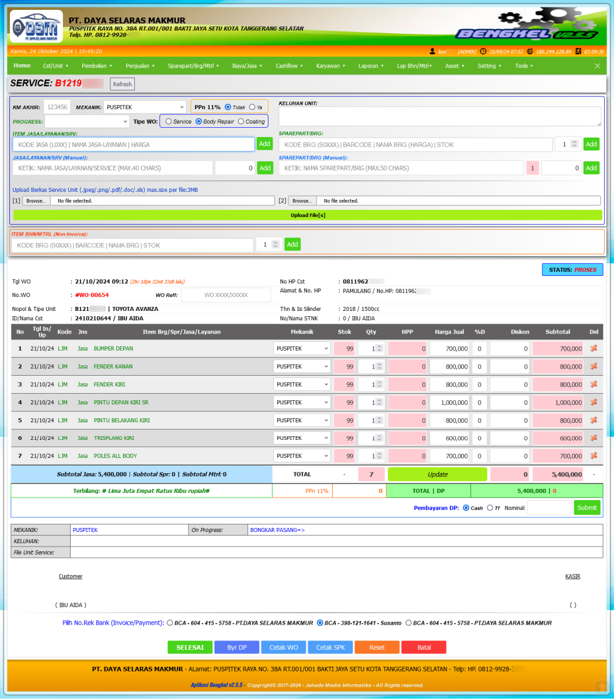
Task: Open the MEKANIK dropdown at top
Action: tap(144, 107)
